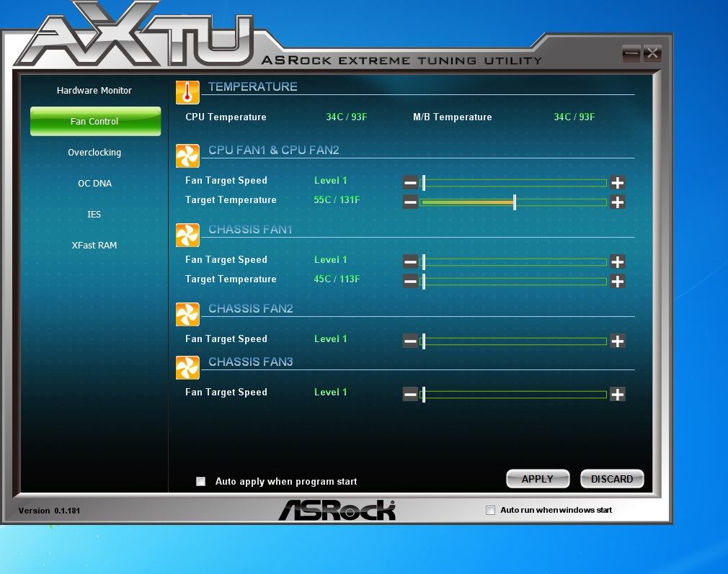The width and height of the screenshot is (728, 574).
Task: Click the CPU FAN1 & CPU FAN2 fan icon
Action: click(187, 156)
